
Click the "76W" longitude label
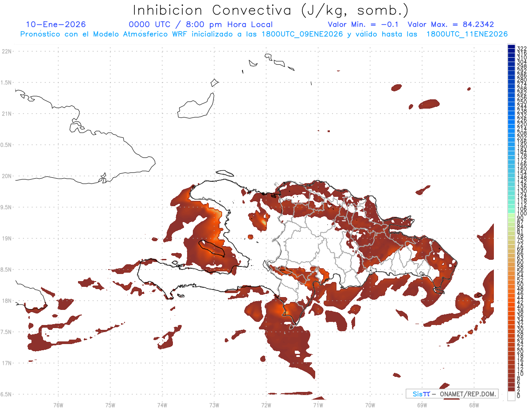click(58, 405)
